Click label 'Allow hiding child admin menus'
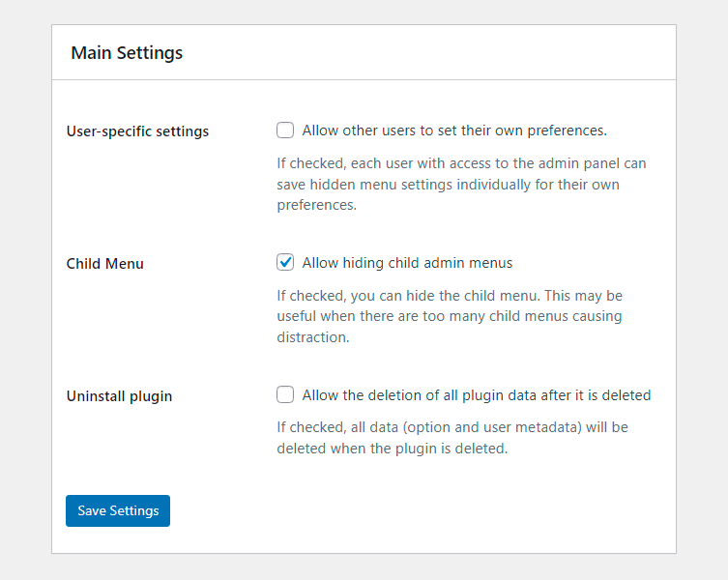Viewport: 728px width, 580px height. coord(407,263)
